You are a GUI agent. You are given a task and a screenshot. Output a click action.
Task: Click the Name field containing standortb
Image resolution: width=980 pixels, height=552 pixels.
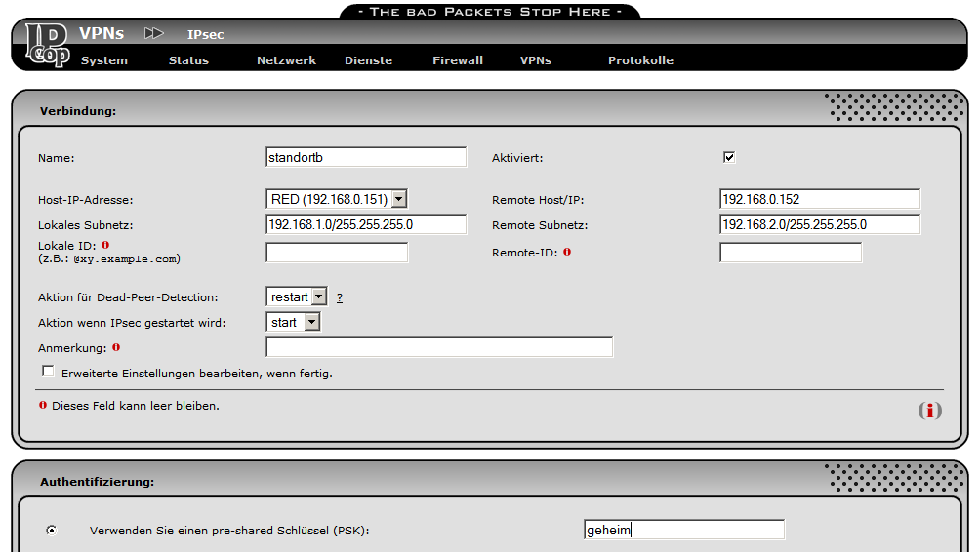[x=366, y=157]
